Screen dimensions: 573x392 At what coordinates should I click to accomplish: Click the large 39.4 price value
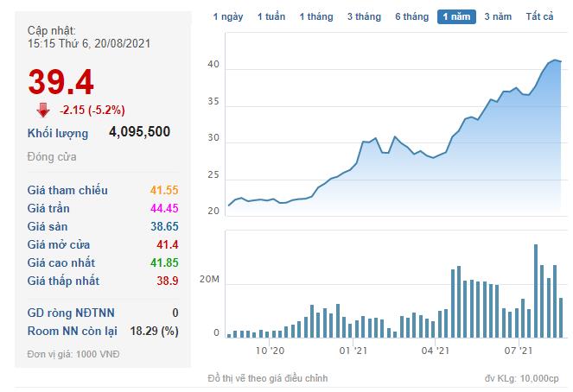[x=60, y=81]
